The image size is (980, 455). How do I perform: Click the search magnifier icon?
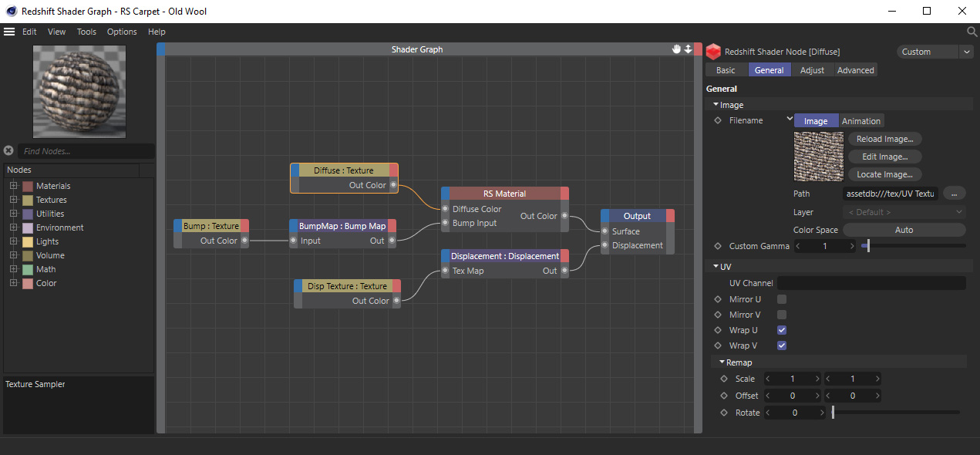pos(972,32)
